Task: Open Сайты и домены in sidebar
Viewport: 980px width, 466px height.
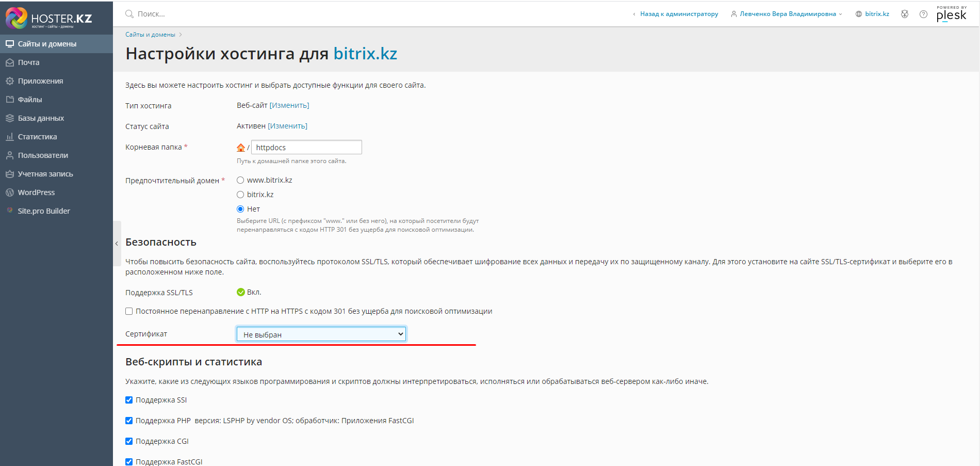Action: tap(56, 44)
